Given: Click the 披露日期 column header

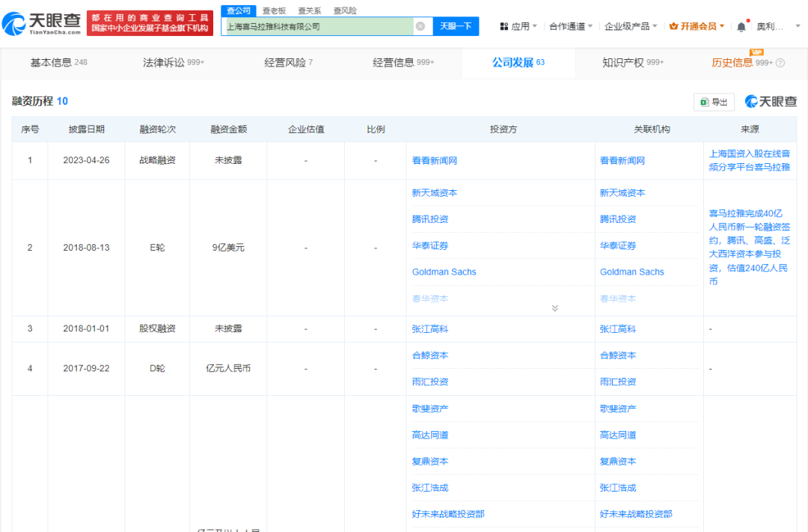Looking at the screenshot, I should coord(87,129).
